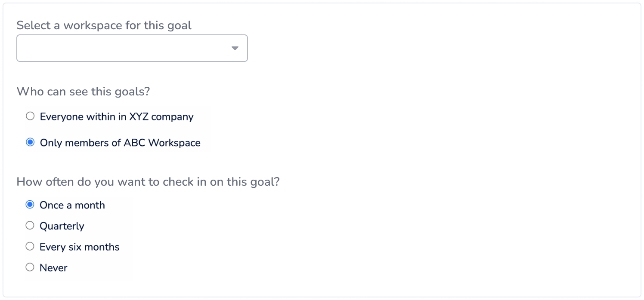
Task: Click the "Select a workspace for this goal" label
Action: pyautogui.click(x=104, y=25)
